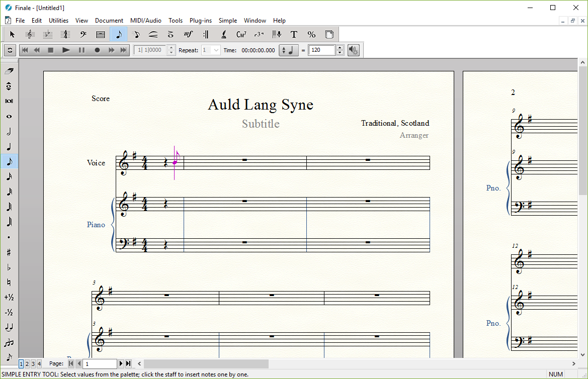Screen dimensions: 588x379
Task: Open the Repeat count dropdown
Action: click(211, 50)
